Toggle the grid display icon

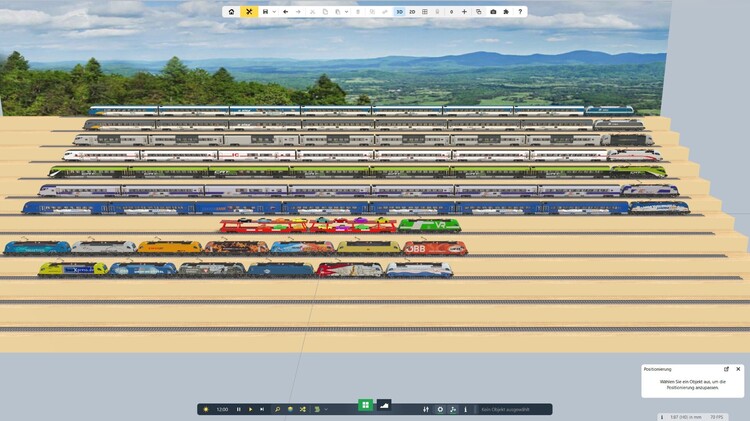tap(425, 11)
